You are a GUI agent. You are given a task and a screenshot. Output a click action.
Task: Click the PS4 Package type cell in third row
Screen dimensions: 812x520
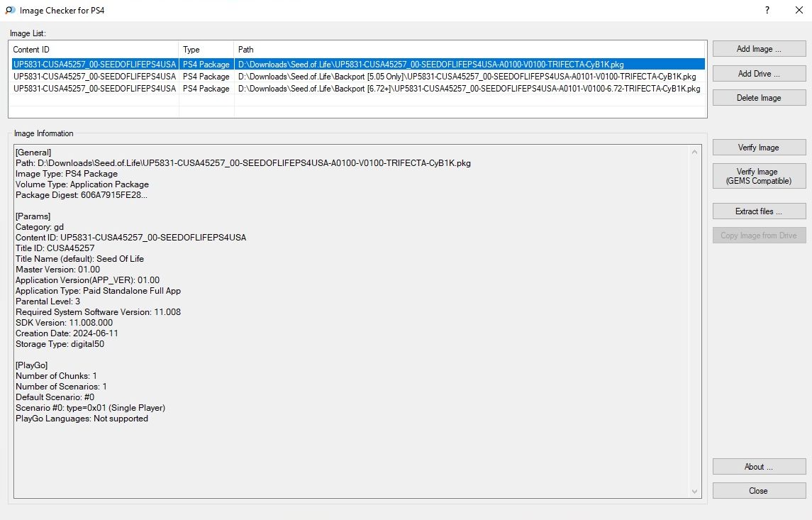[x=206, y=89]
